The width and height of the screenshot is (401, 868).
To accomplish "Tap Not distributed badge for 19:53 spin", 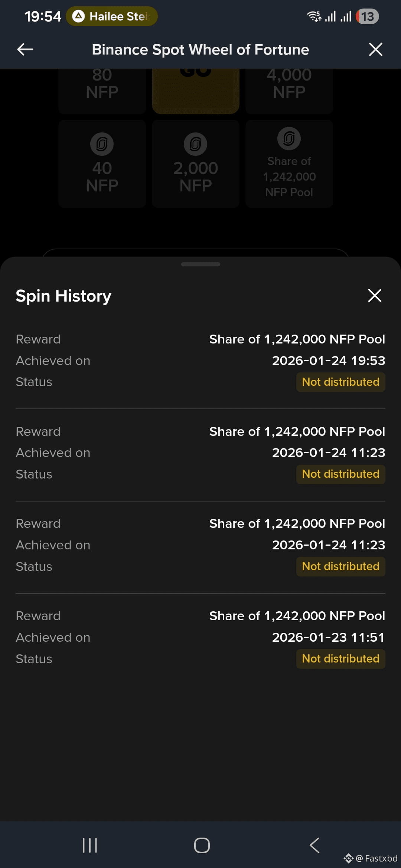I will 340,382.
